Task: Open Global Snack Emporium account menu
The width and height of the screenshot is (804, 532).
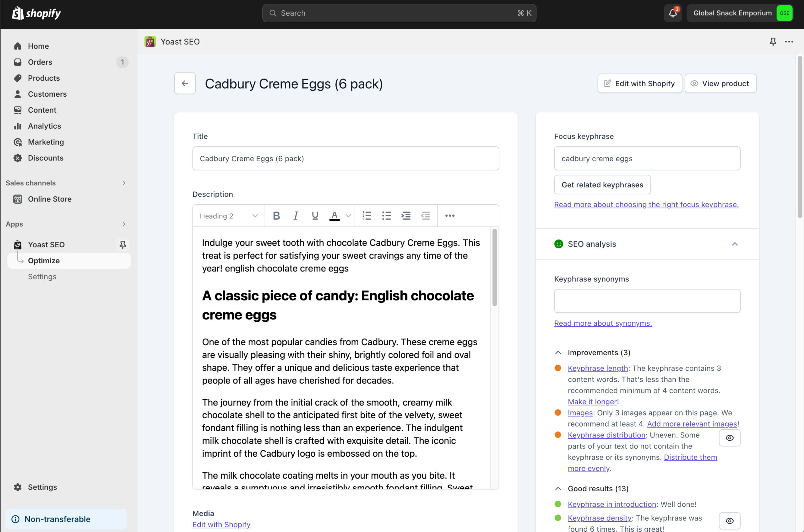Action: coord(740,13)
